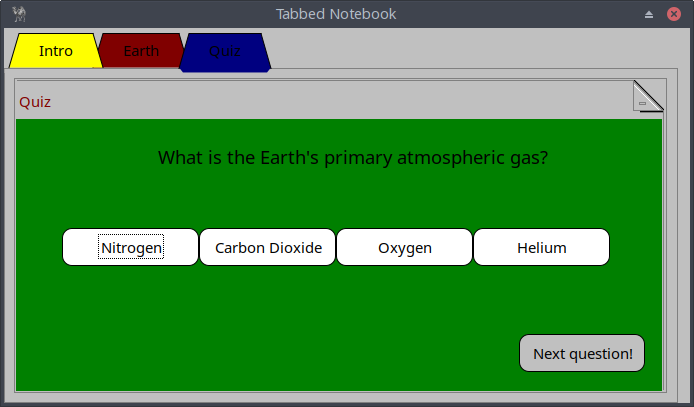Shade the window with the up-arrow button

click(x=649, y=14)
